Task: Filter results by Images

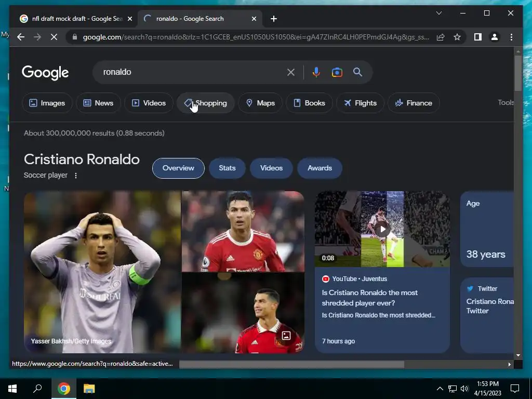Action: [47, 103]
